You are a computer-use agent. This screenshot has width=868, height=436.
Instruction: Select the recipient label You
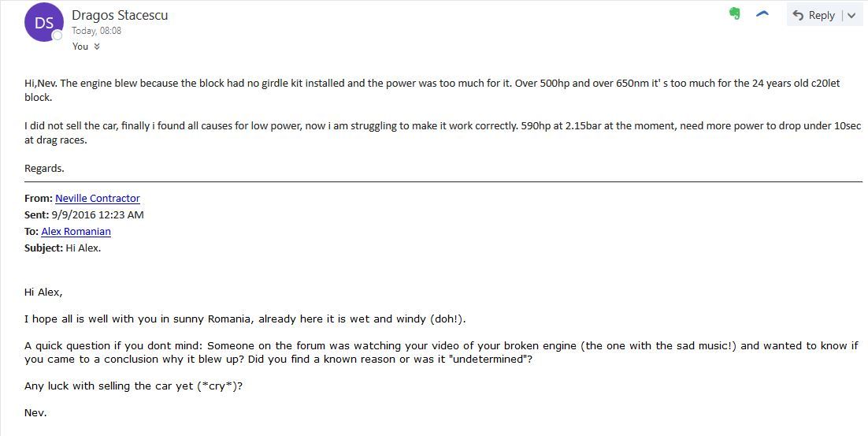tap(80, 47)
